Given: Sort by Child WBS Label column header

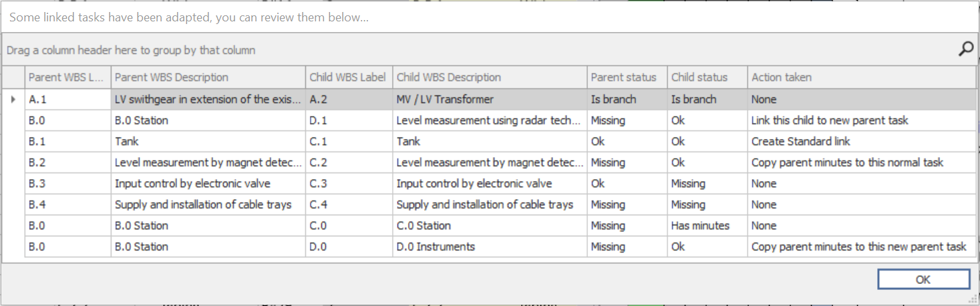Looking at the screenshot, I should (x=348, y=78).
